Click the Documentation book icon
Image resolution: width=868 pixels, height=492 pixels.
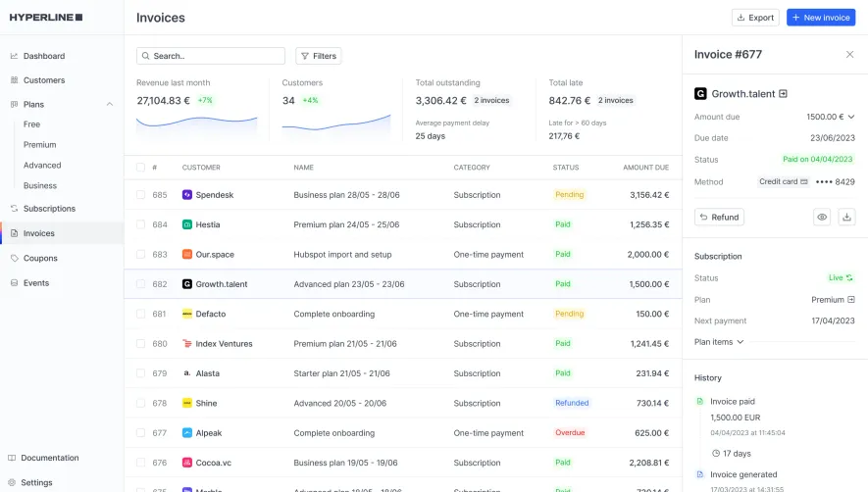point(12,458)
